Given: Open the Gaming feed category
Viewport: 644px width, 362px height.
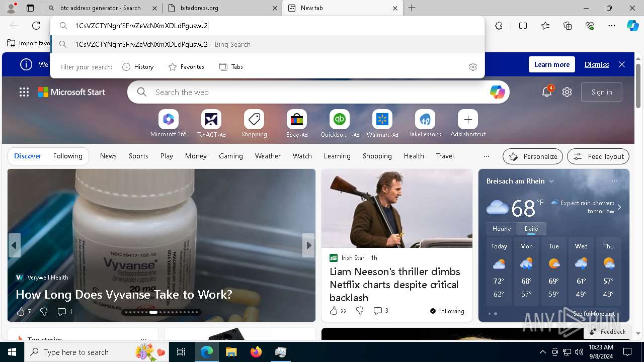Looking at the screenshot, I should (x=231, y=156).
